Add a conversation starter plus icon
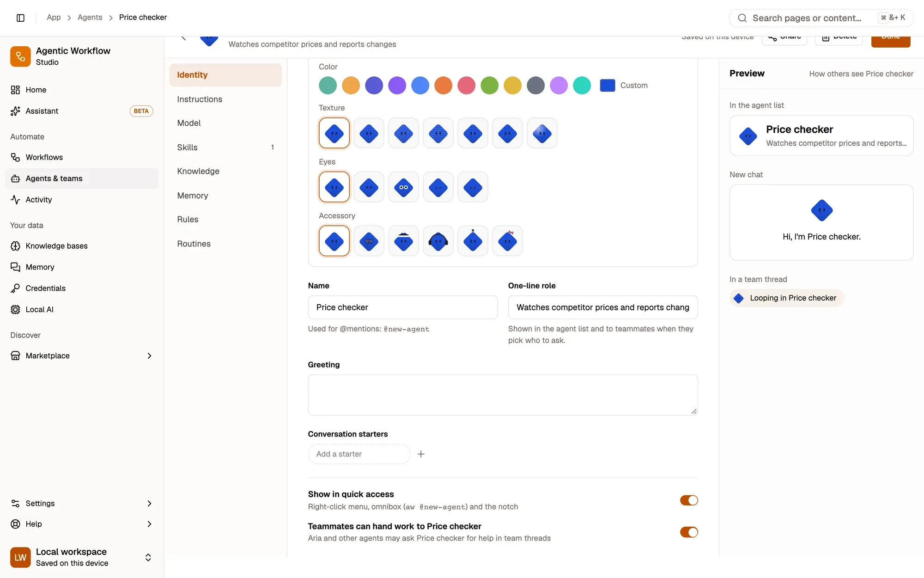 pyautogui.click(x=421, y=454)
